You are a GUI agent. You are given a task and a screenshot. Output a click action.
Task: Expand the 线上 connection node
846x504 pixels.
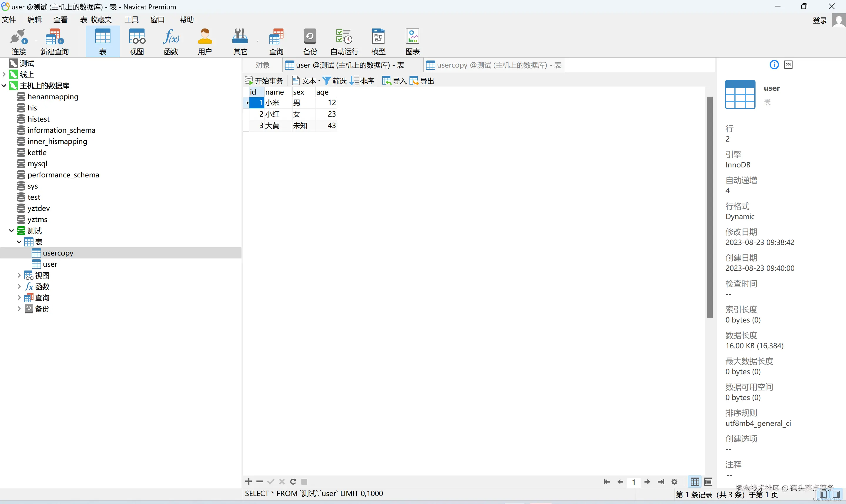4,74
